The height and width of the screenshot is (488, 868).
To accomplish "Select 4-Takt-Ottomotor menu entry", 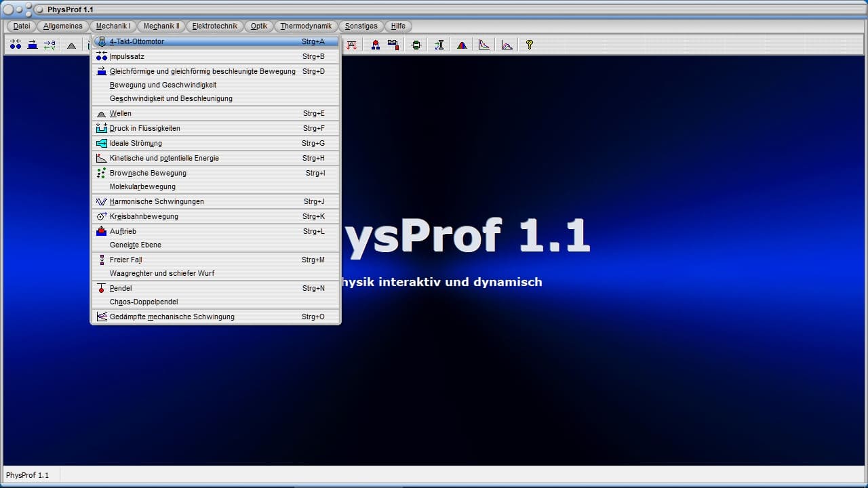I will click(216, 41).
